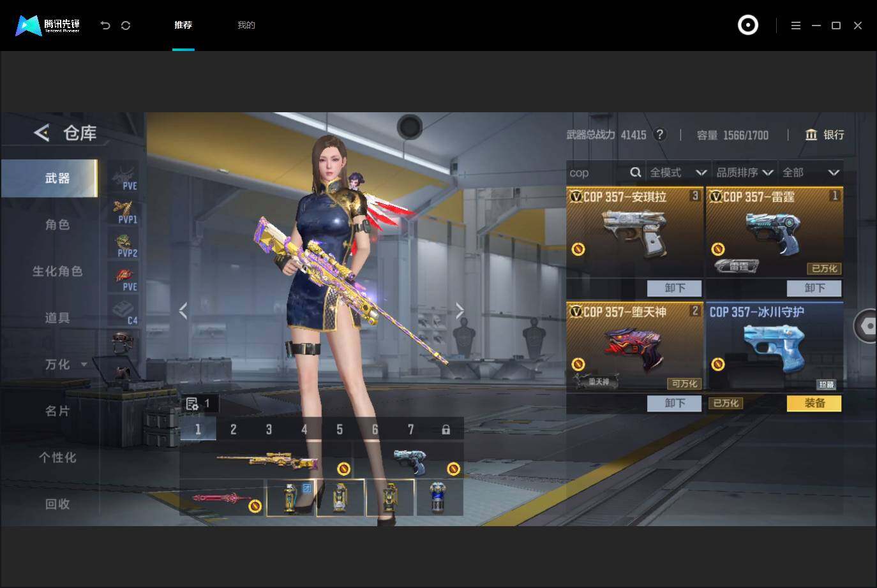
Task: Click the search magnifier icon
Action: [635, 172]
